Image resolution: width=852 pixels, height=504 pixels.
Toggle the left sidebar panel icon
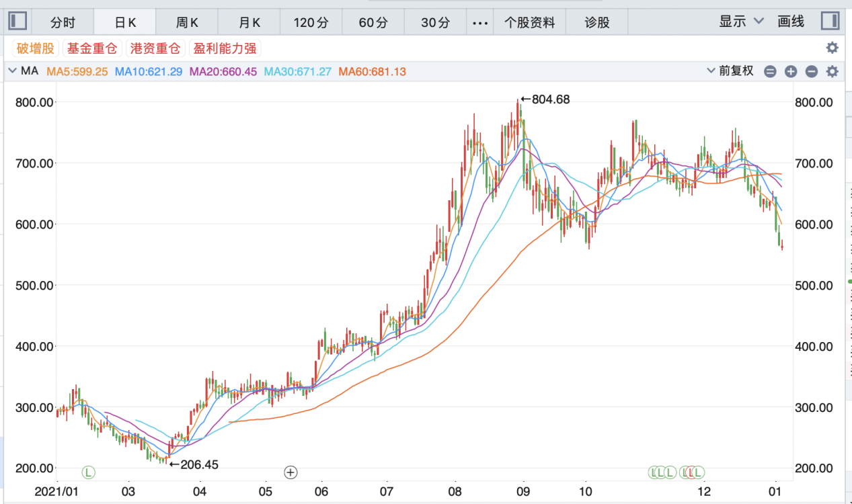coord(16,22)
